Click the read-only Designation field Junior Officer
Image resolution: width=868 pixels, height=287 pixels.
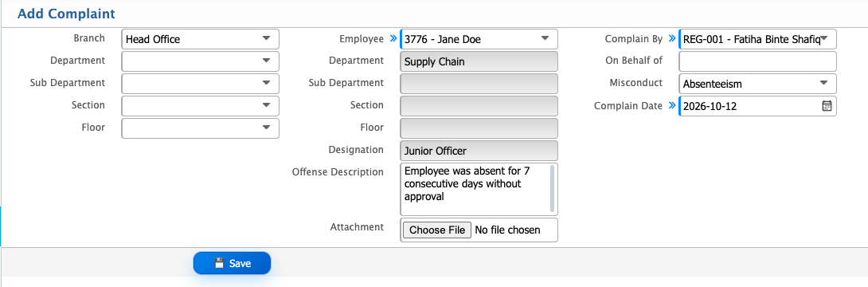coord(479,151)
